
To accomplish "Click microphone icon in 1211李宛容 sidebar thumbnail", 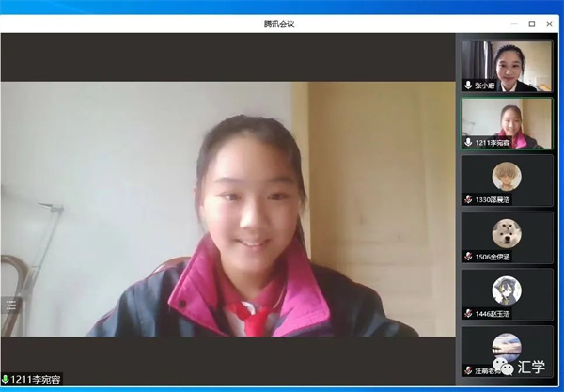I will pyautogui.click(x=468, y=142).
